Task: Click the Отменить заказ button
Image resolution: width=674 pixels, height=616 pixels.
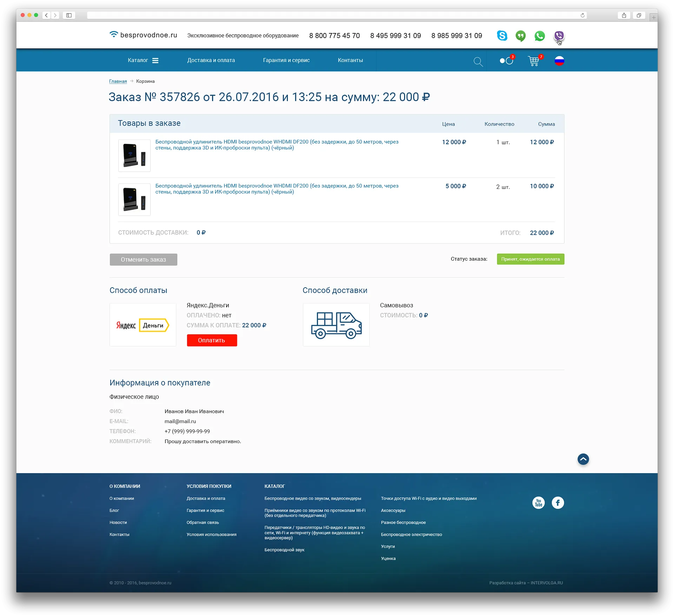Action: pos(143,260)
